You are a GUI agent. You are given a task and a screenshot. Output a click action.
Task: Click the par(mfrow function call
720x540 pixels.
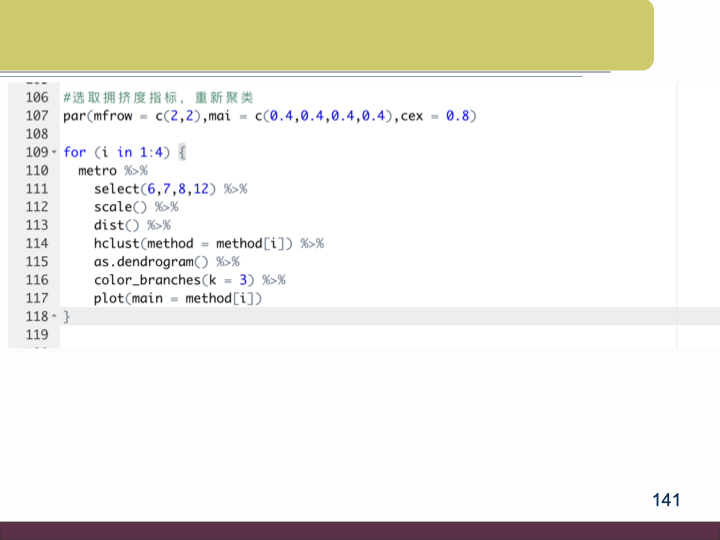pos(97,116)
